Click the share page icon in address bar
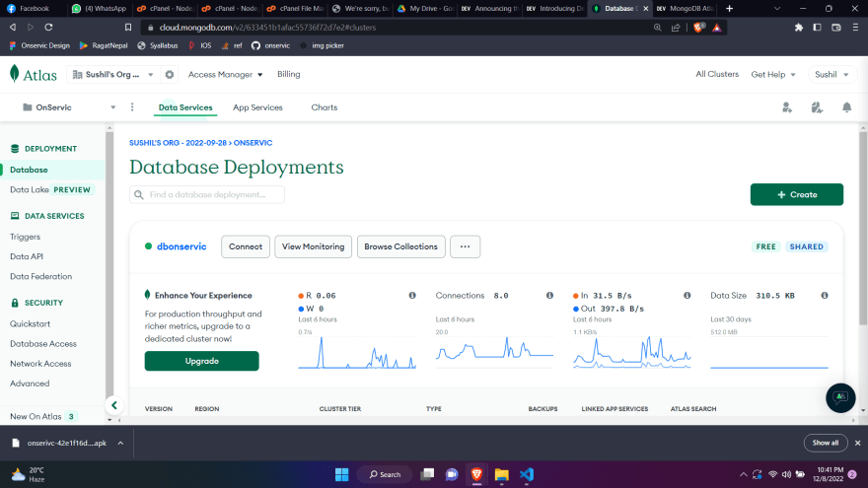 (x=676, y=28)
